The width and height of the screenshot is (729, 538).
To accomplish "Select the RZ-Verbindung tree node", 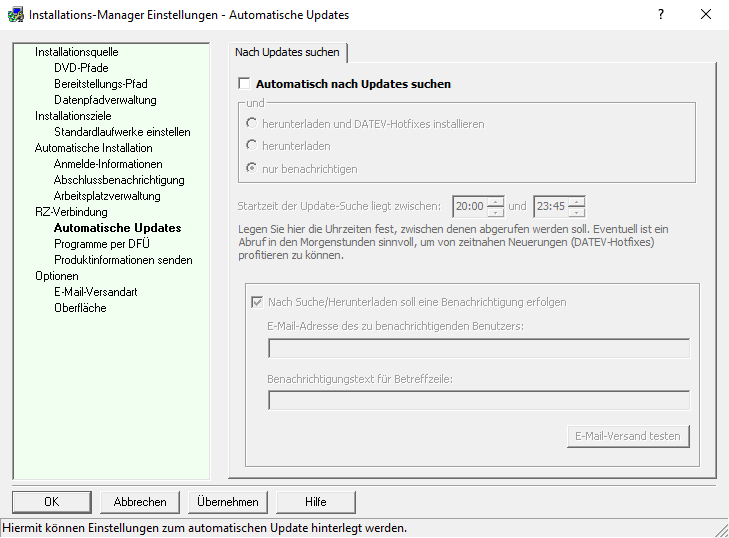I will 71,212.
